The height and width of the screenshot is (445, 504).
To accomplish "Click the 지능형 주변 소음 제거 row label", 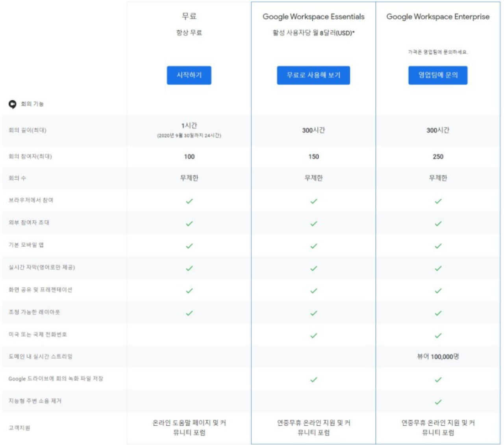I will tap(35, 401).
